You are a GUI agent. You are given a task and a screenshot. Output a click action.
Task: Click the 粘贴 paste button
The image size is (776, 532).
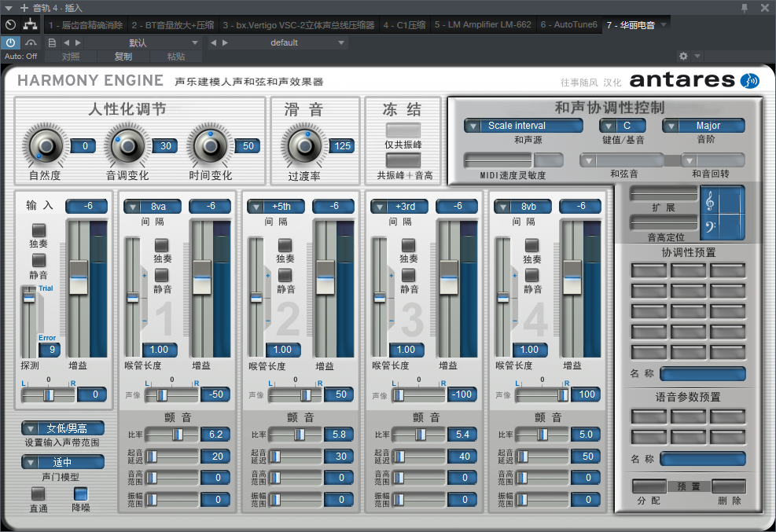pos(175,57)
